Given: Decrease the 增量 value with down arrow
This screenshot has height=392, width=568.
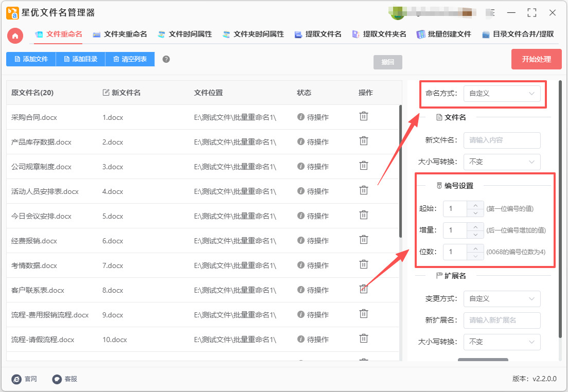Looking at the screenshot, I should click(x=475, y=235).
